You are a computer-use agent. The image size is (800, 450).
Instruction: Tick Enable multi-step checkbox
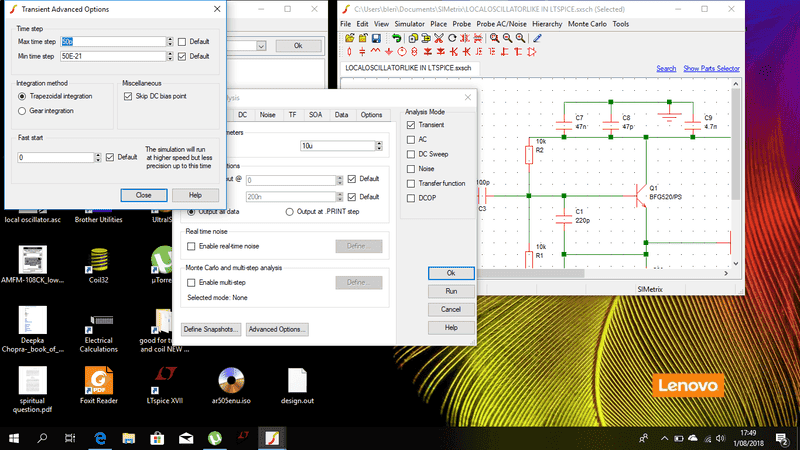click(x=191, y=283)
